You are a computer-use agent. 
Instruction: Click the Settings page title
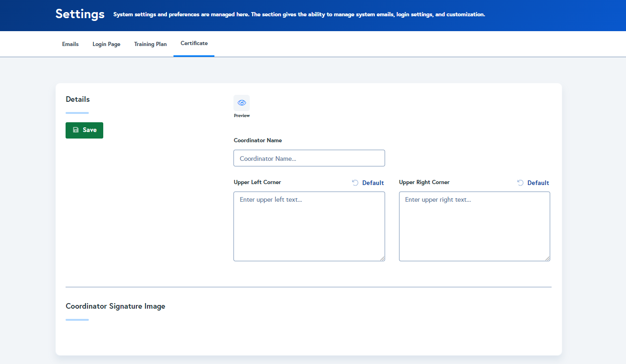80,14
